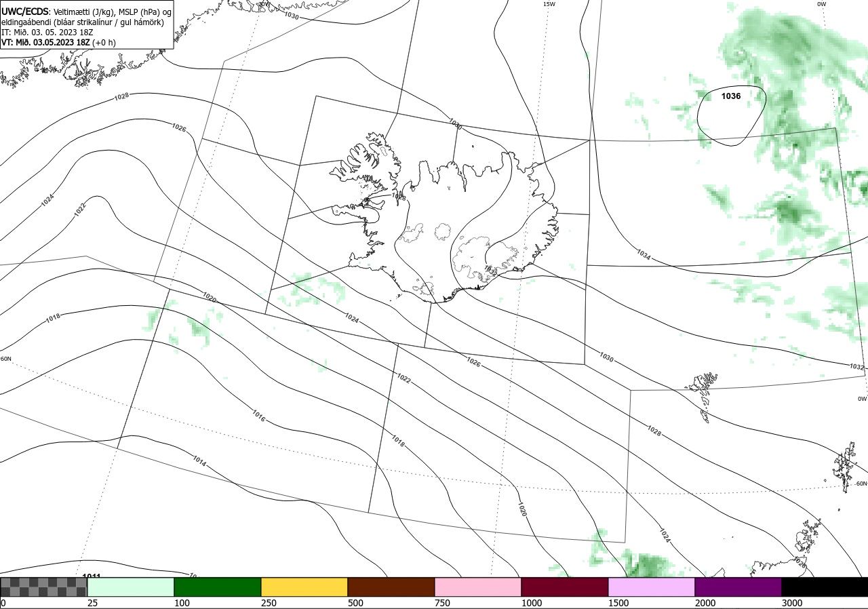Click the legend value "3000"
Image resolution: width=868 pixels, height=609 pixels.
[x=792, y=603]
